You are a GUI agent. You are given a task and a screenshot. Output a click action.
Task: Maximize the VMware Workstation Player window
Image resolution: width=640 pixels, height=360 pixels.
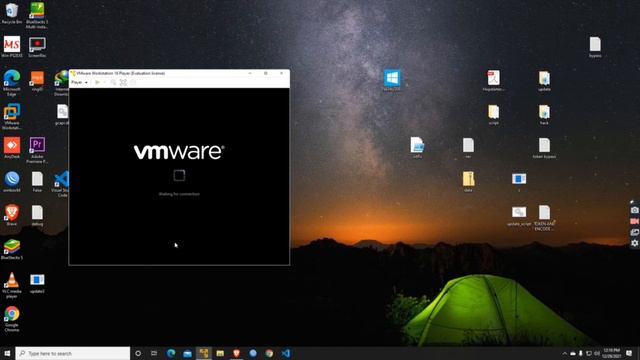point(266,73)
